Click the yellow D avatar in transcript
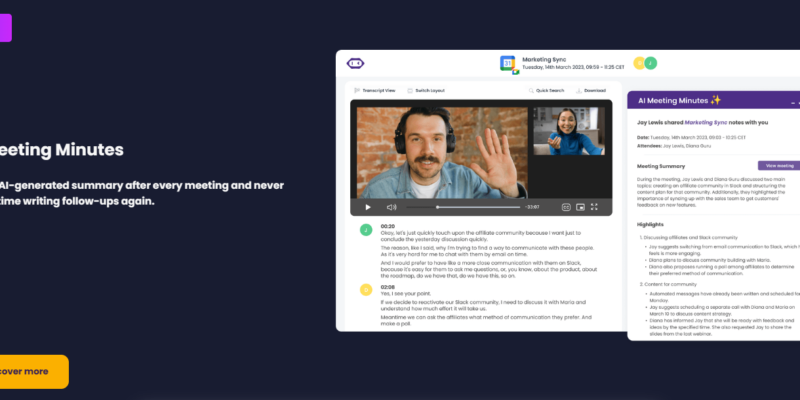The image size is (800, 400). [366, 290]
